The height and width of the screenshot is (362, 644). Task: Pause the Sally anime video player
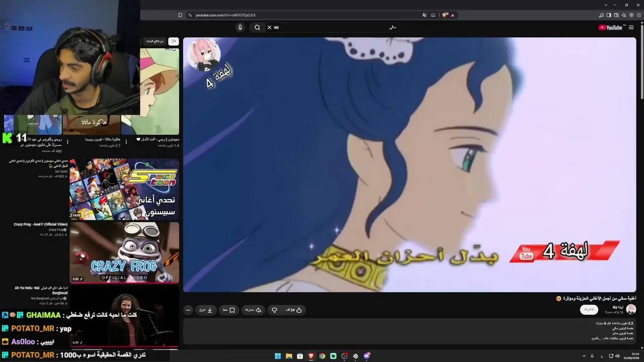(x=410, y=164)
